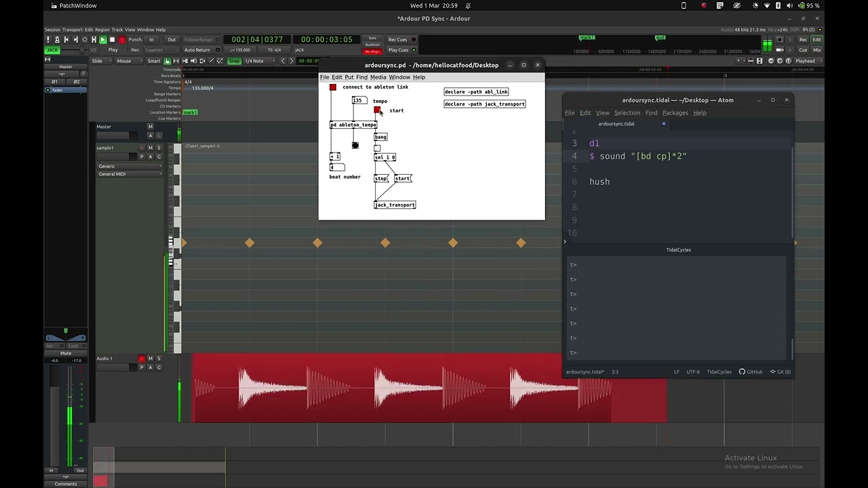Switch to the Mix window button
This screenshot has height=488, width=868.
coord(817,50)
